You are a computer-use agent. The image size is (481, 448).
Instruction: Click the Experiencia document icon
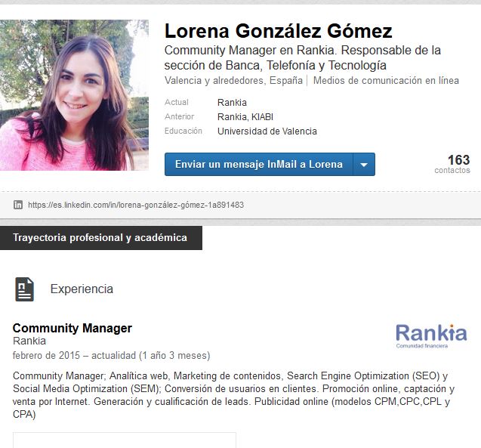point(24,289)
